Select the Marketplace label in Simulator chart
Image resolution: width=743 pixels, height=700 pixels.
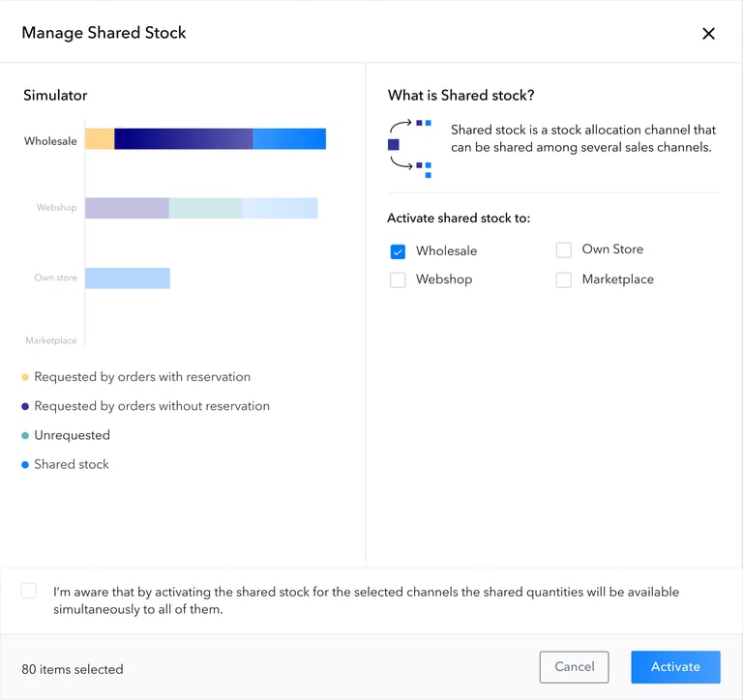click(x=51, y=340)
